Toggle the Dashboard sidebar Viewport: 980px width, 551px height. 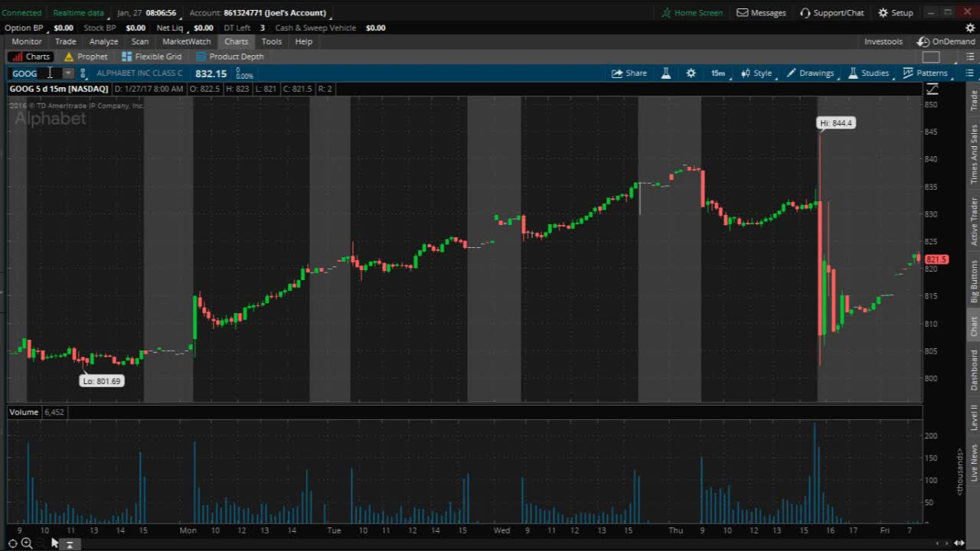click(x=974, y=370)
